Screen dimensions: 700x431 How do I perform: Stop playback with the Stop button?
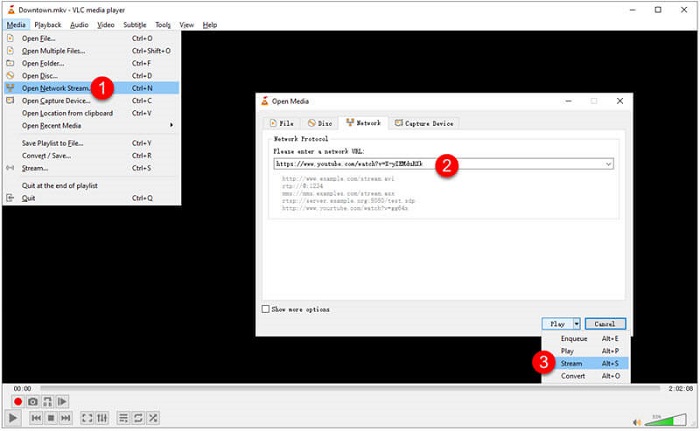51,418
